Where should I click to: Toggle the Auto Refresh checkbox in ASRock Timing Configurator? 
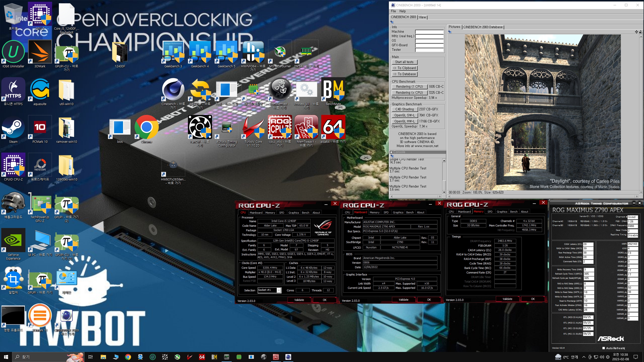[603, 348]
